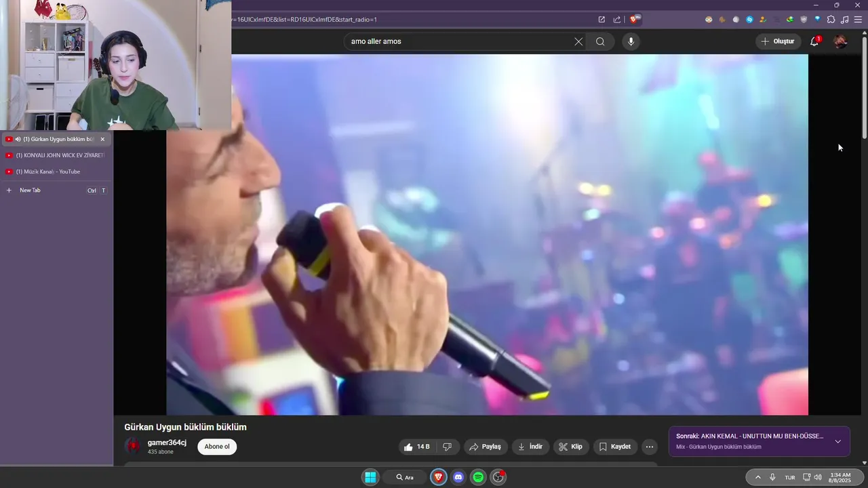Show hidden taskbar tray icons chevron
Viewport: 868px width, 488px height.
point(757,477)
